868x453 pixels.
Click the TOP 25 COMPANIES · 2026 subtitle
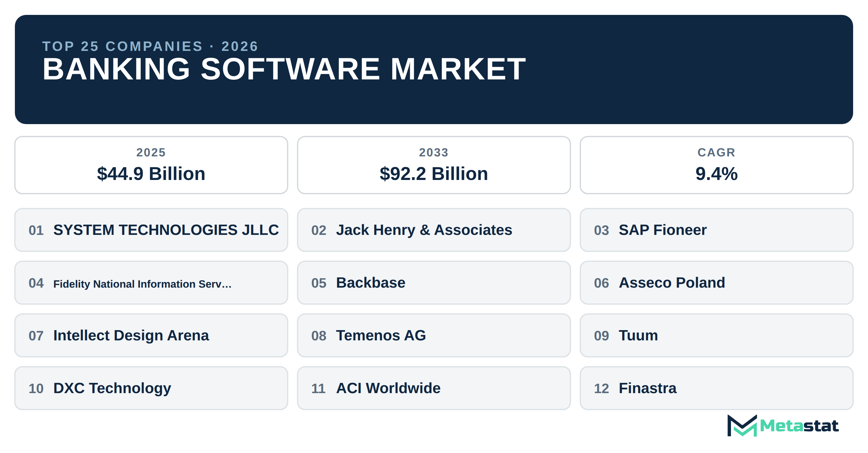click(150, 46)
